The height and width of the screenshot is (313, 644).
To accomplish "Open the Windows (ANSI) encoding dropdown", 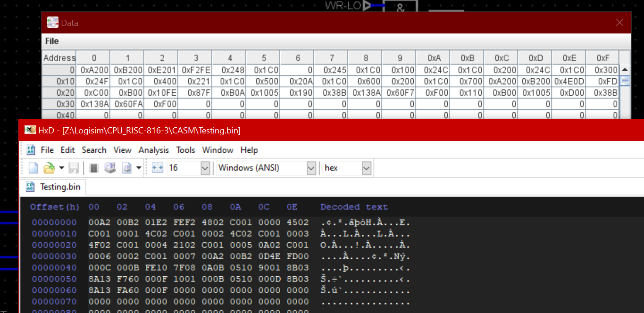I will click(x=311, y=168).
